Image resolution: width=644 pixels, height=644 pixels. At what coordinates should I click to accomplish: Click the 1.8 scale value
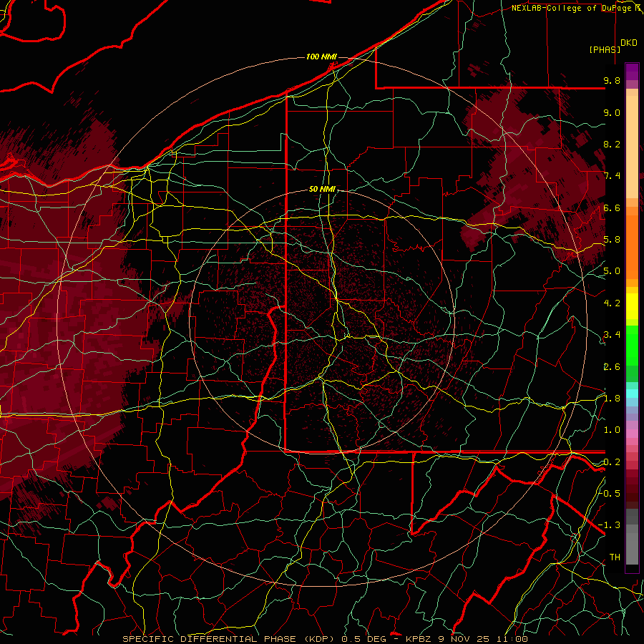(612, 399)
